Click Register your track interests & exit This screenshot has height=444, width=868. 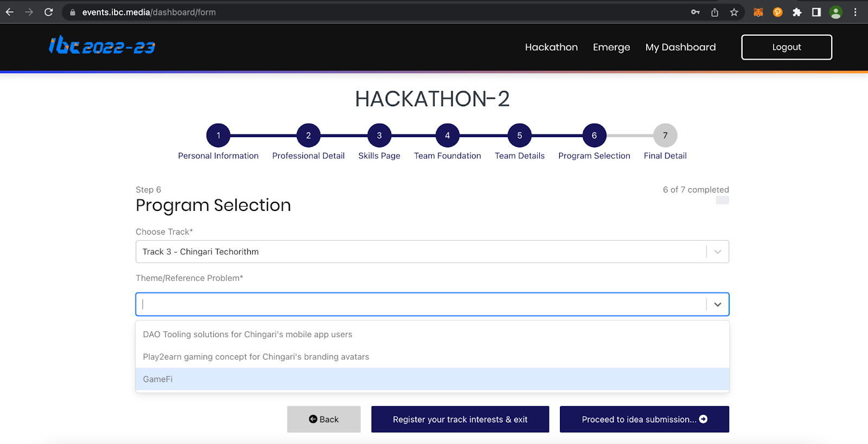click(x=460, y=419)
